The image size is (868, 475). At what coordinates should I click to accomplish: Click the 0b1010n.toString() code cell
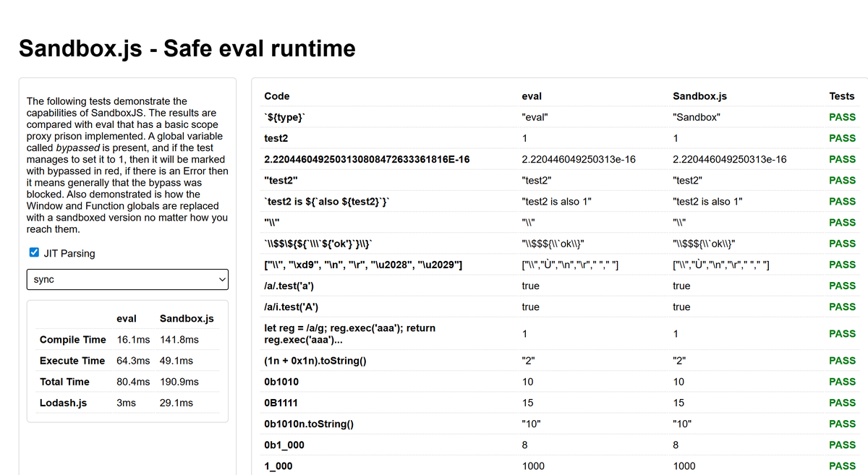309,424
